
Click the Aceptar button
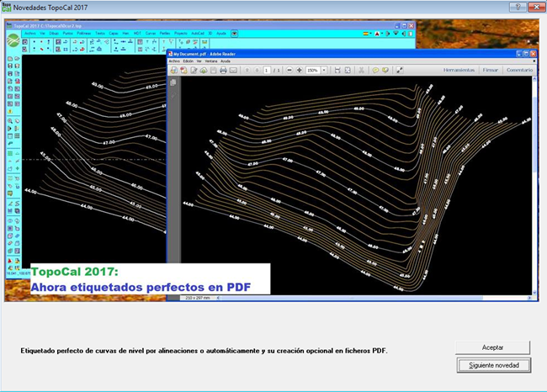492,347
